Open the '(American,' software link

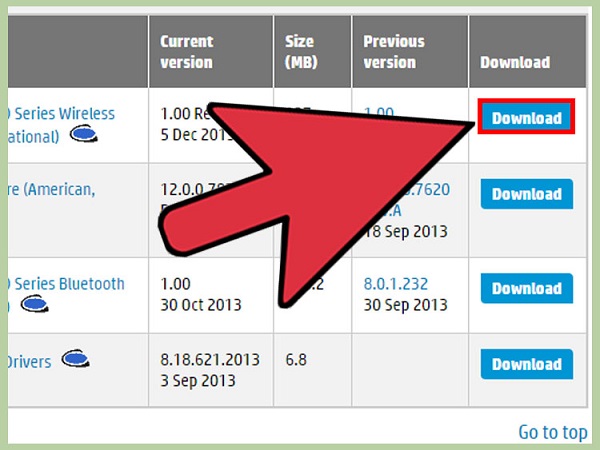pyautogui.click(x=52, y=189)
